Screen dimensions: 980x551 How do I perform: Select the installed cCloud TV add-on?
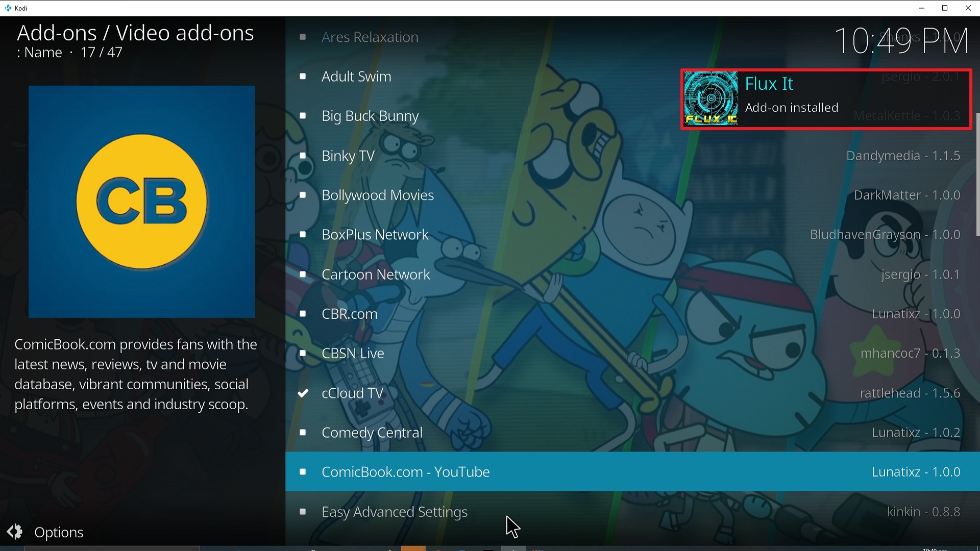click(632, 393)
